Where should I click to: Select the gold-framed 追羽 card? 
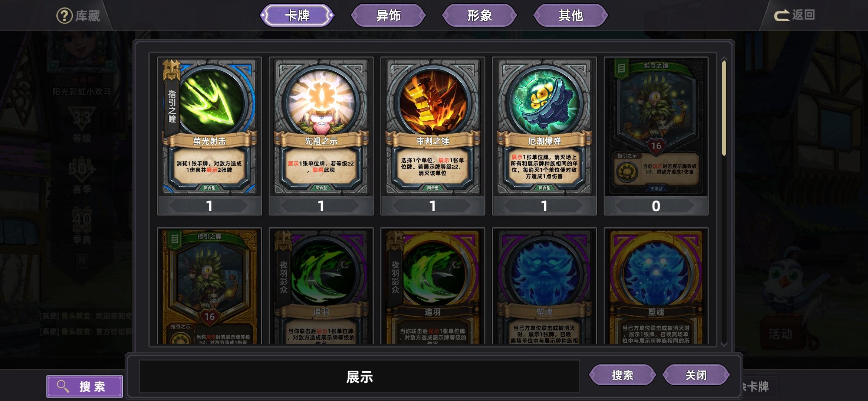(x=433, y=287)
